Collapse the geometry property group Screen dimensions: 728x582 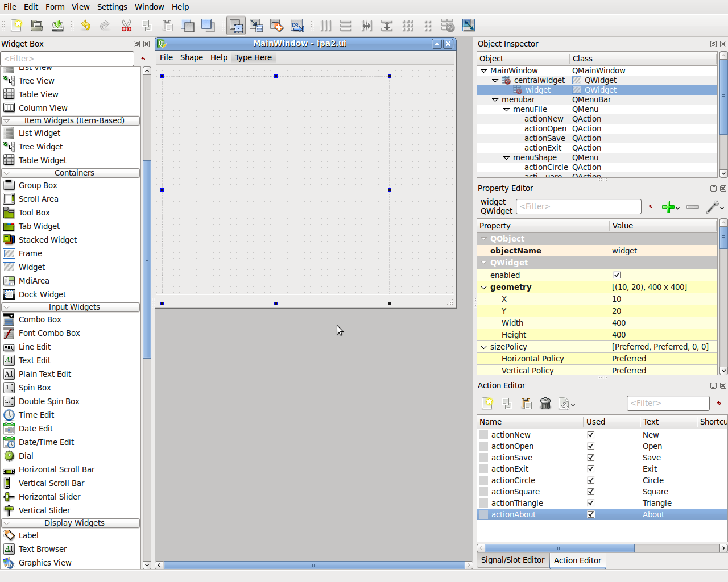[x=483, y=287]
